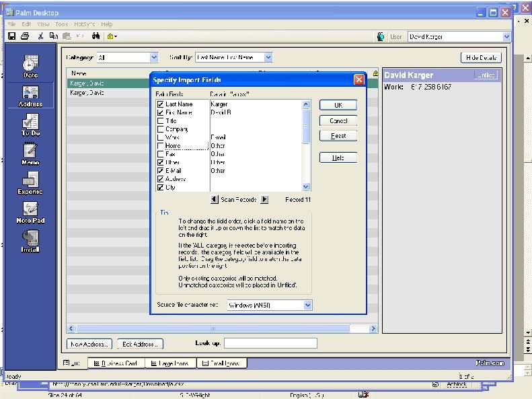
Task: Open the User dropdown
Action: [x=506, y=36]
